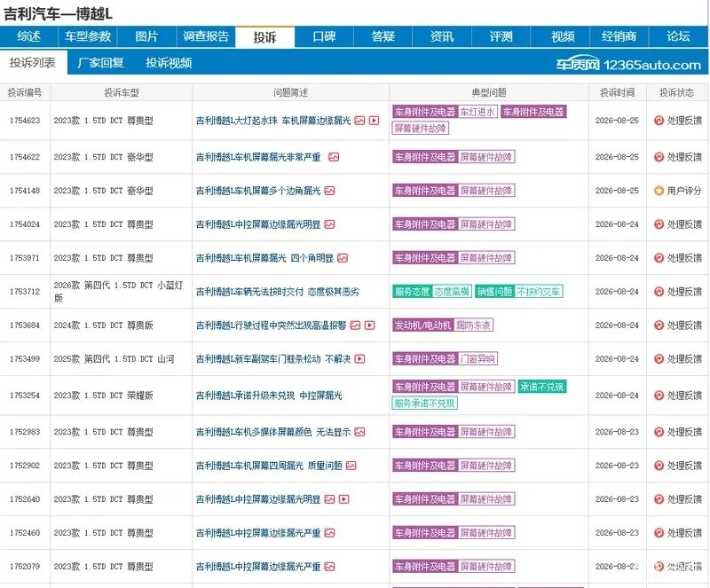The height and width of the screenshot is (588, 710).
Task: Open the 经销商 tab
Action: (619, 36)
